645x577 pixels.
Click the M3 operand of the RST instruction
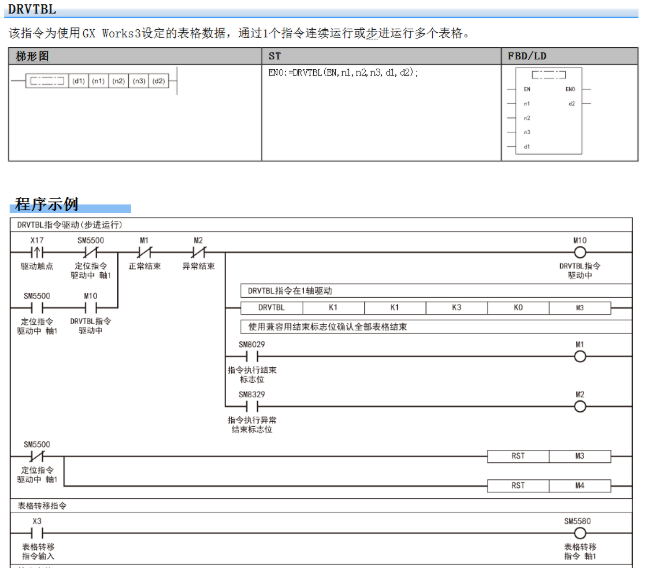point(580,456)
